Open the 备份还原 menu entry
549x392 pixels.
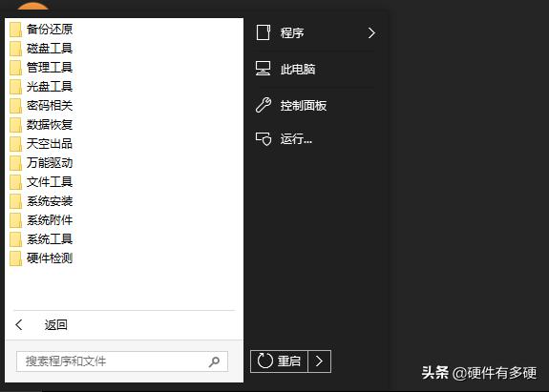pos(50,30)
